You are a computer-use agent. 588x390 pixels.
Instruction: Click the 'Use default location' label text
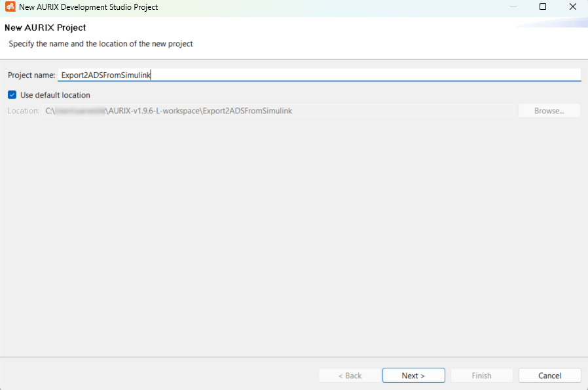(55, 95)
